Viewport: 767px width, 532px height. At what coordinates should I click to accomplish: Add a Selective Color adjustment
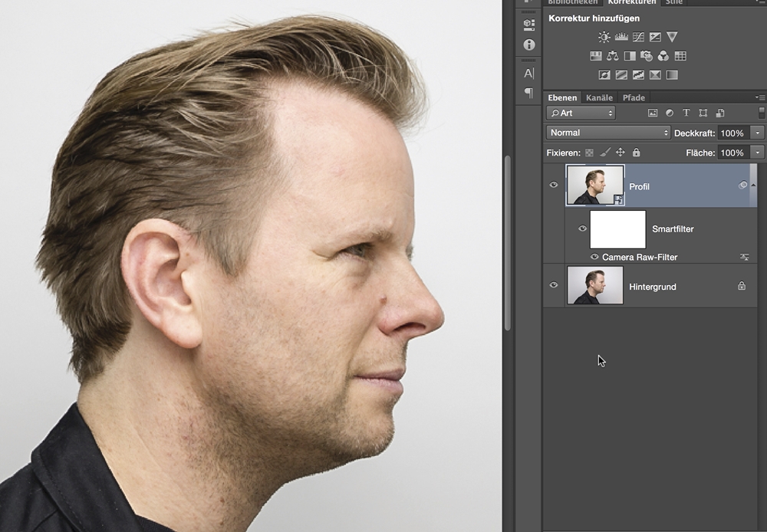tap(655, 75)
